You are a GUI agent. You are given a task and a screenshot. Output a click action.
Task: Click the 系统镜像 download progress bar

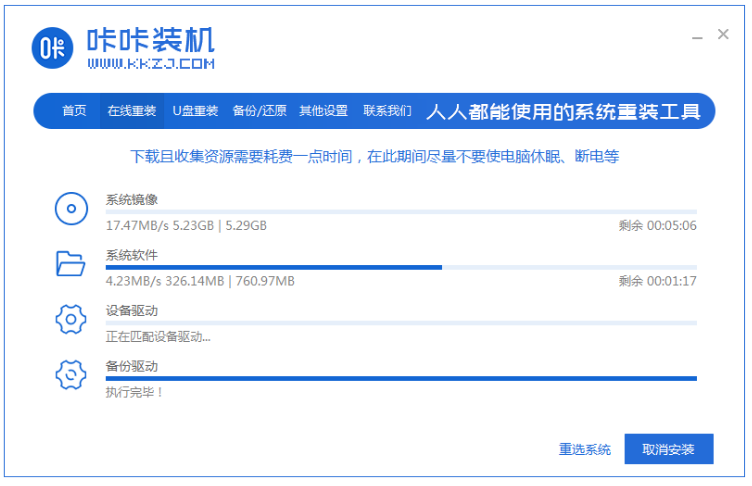click(x=400, y=212)
